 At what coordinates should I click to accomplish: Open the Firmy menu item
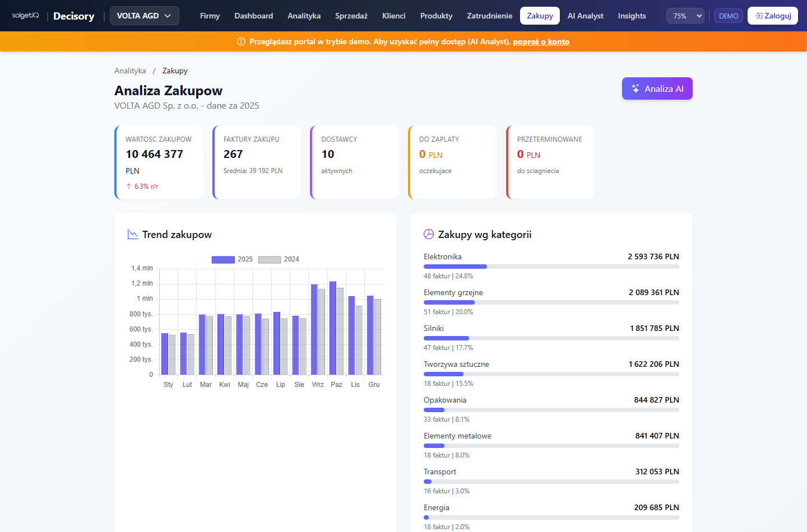click(x=210, y=16)
